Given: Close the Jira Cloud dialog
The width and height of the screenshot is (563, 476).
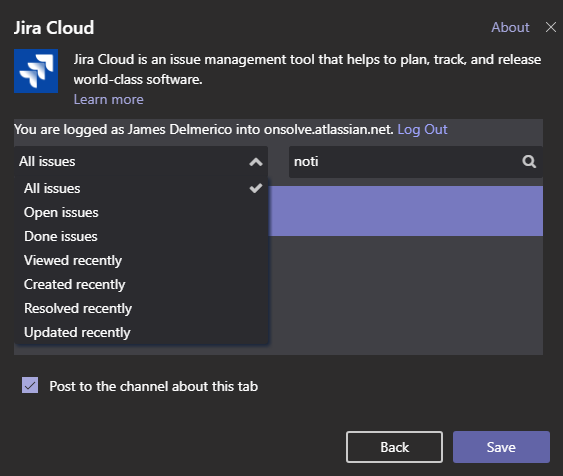Looking at the screenshot, I should pos(551,27).
